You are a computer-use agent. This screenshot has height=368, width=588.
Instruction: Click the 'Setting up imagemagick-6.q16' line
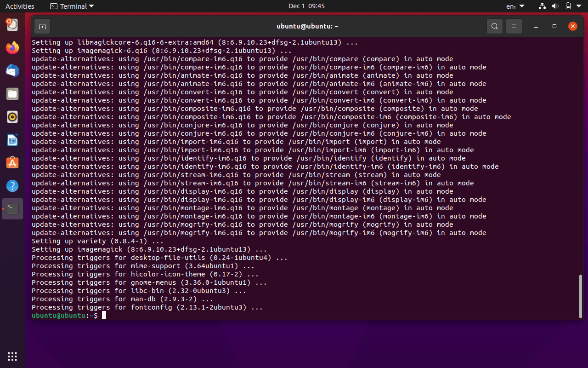(x=162, y=51)
